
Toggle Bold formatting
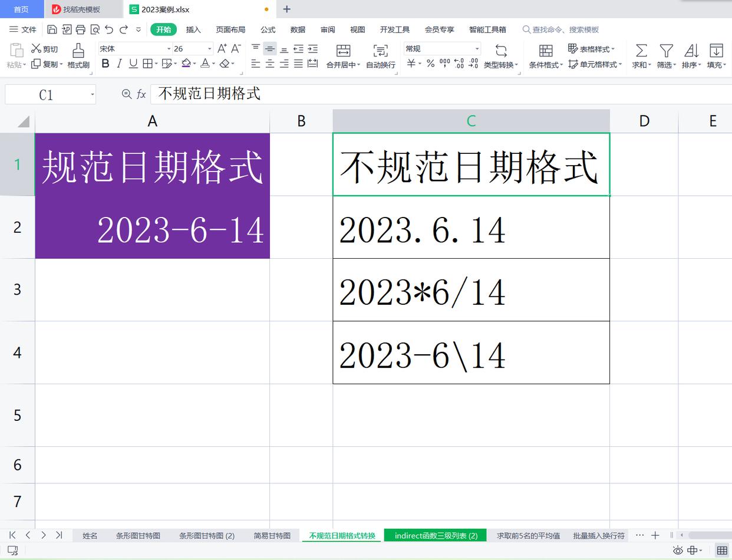[105, 64]
